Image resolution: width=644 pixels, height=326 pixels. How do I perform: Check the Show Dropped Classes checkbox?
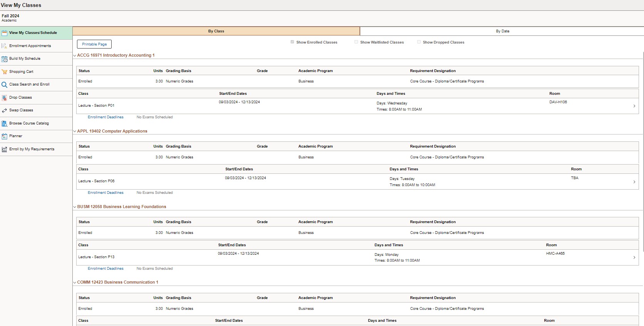tap(419, 42)
